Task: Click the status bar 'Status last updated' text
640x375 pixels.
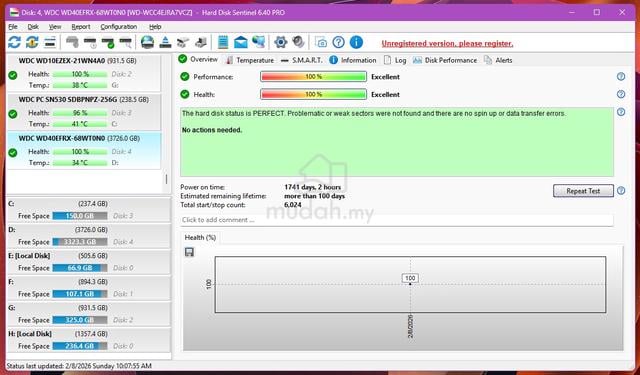Action: (79, 366)
